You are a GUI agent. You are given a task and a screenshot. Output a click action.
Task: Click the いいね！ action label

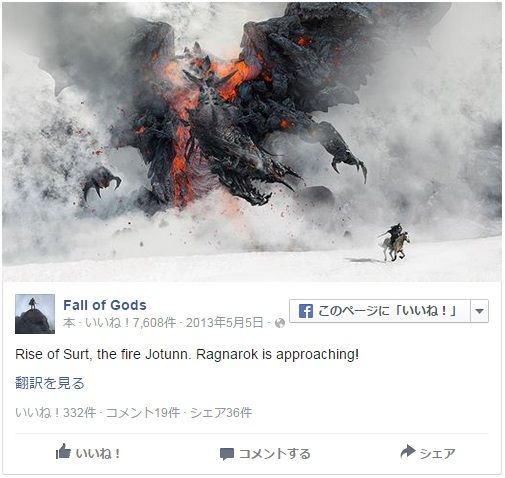click(98, 454)
